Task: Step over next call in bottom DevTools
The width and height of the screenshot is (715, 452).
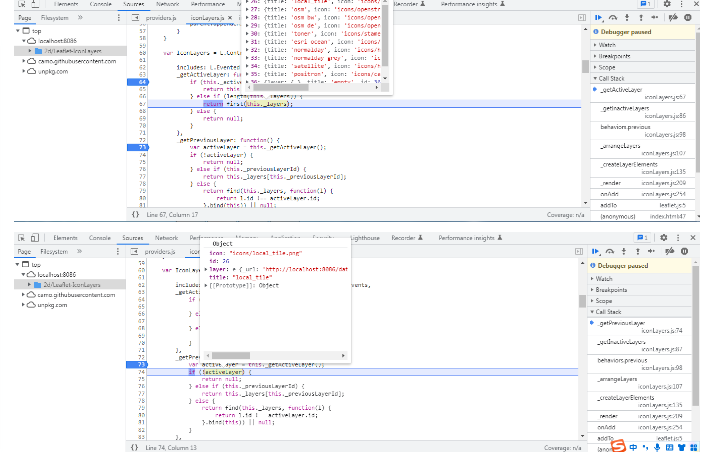Action: tap(610, 251)
